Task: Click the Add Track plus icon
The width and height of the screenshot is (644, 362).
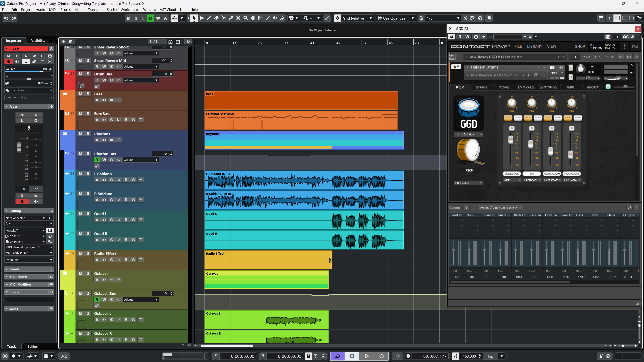Action: [x=64, y=42]
